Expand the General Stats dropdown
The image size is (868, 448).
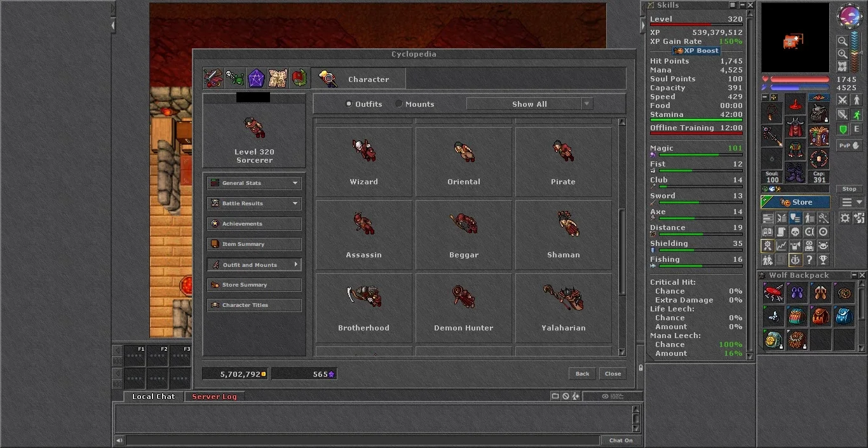pos(254,183)
